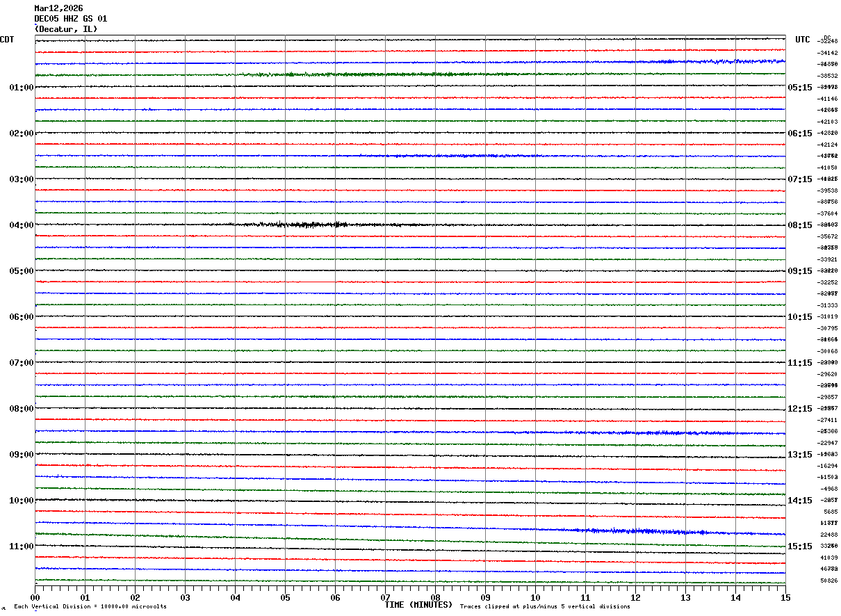Click the DC offset value -31333
841x616 pixels.
click(828, 305)
